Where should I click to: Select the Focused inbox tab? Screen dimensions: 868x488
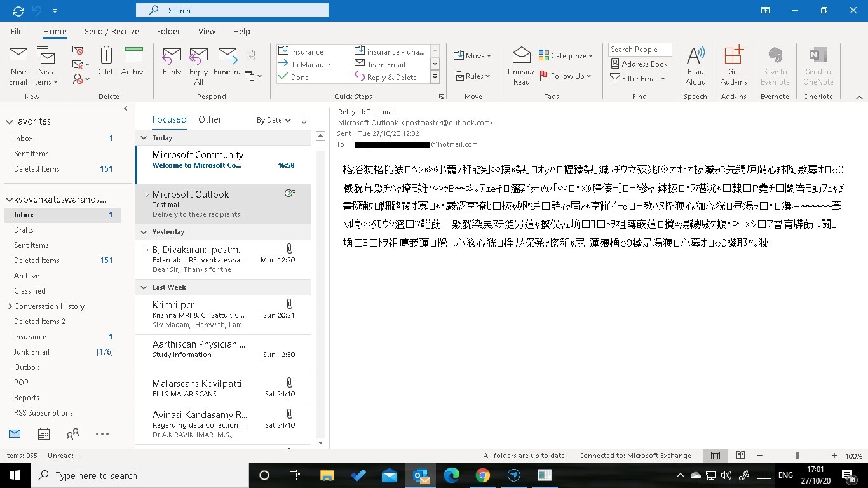pyautogui.click(x=170, y=119)
